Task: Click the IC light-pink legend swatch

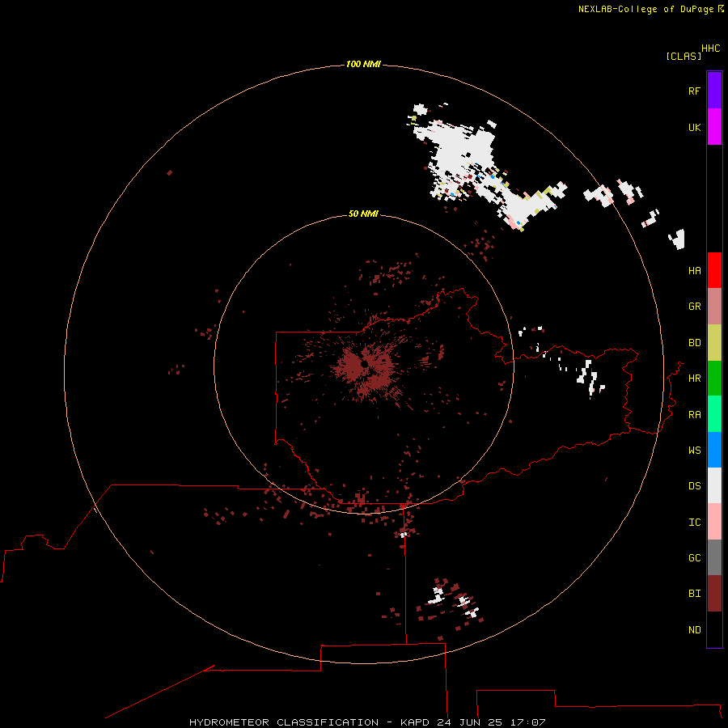Action: point(714,522)
